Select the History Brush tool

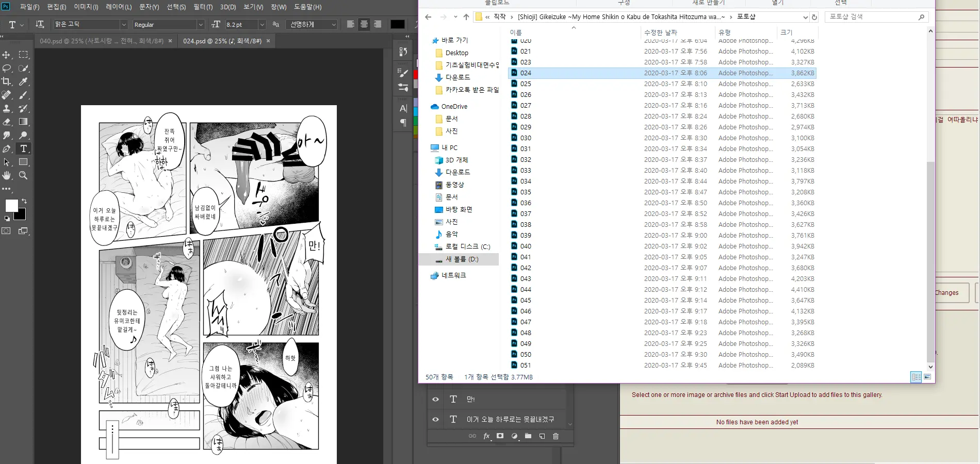(x=23, y=108)
